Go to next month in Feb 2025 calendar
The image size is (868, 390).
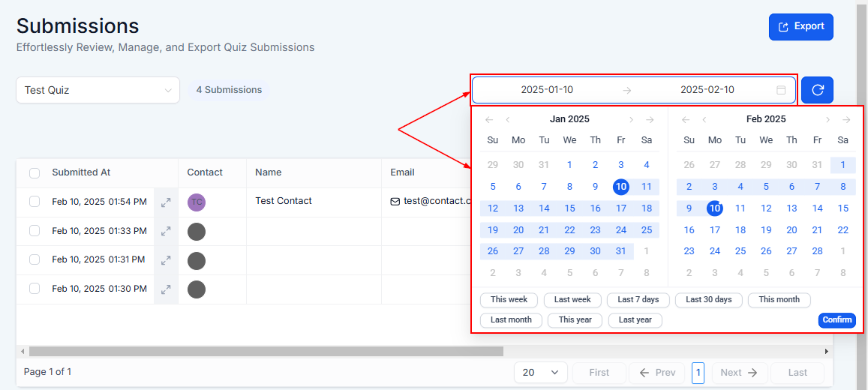point(827,119)
